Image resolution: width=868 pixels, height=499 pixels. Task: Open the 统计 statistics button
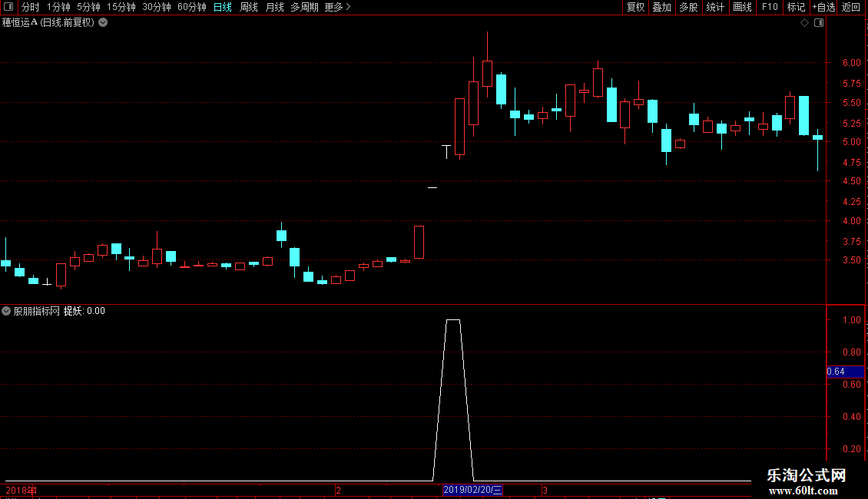point(715,7)
